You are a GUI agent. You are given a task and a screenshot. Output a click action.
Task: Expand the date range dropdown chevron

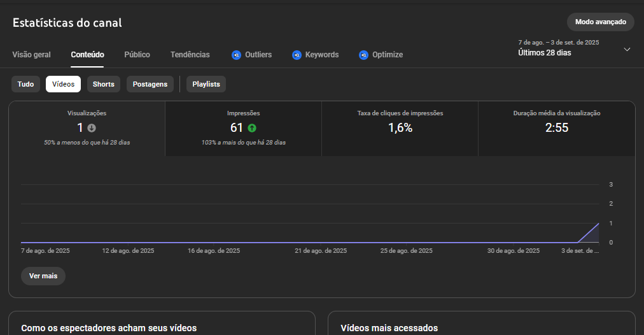click(x=627, y=49)
